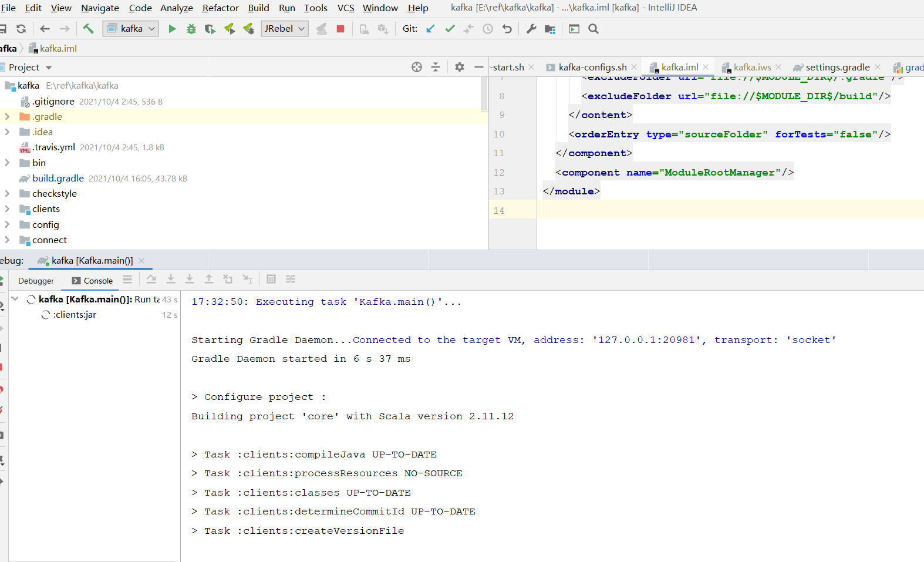
Task: Stop the running process with red square
Action: (340, 29)
